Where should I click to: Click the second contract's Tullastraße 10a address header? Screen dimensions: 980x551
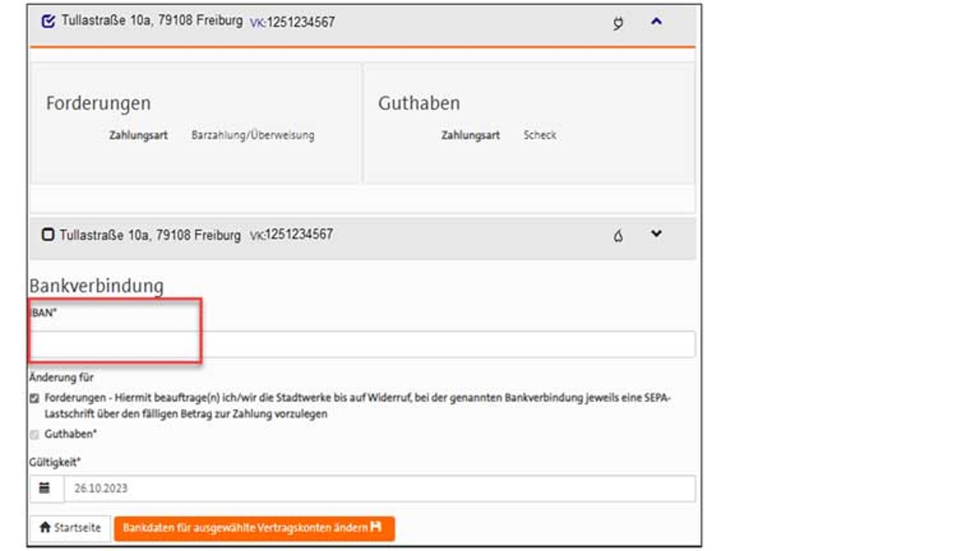[150, 235]
